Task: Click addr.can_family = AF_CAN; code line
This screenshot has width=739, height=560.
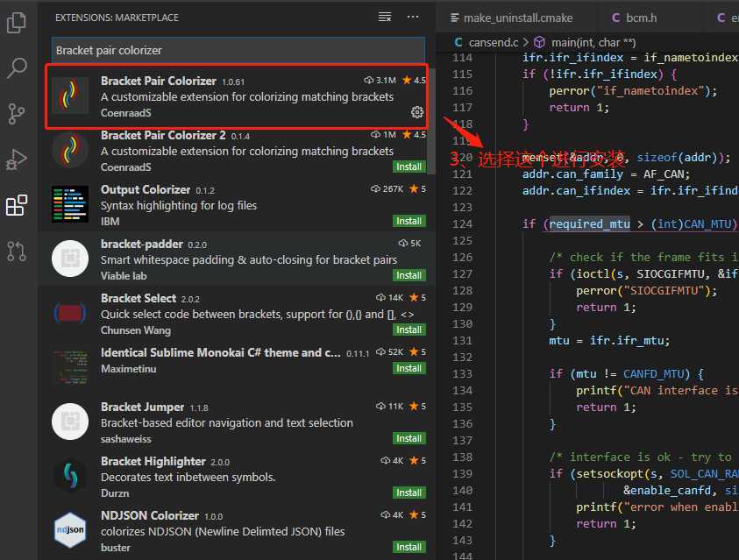Action: click(606, 174)
